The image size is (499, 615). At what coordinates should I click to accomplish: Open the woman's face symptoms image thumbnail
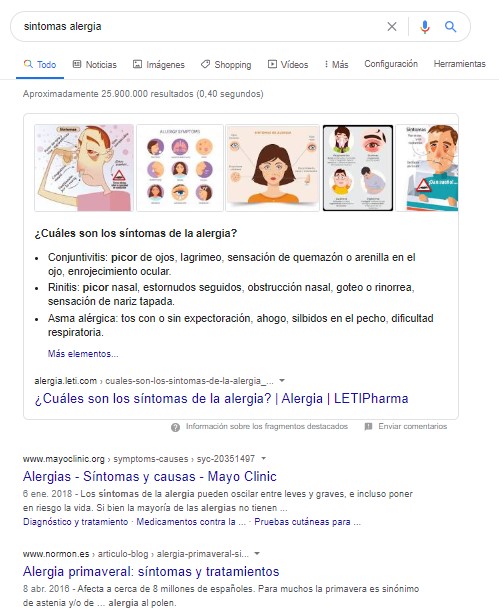pos(273,168)
